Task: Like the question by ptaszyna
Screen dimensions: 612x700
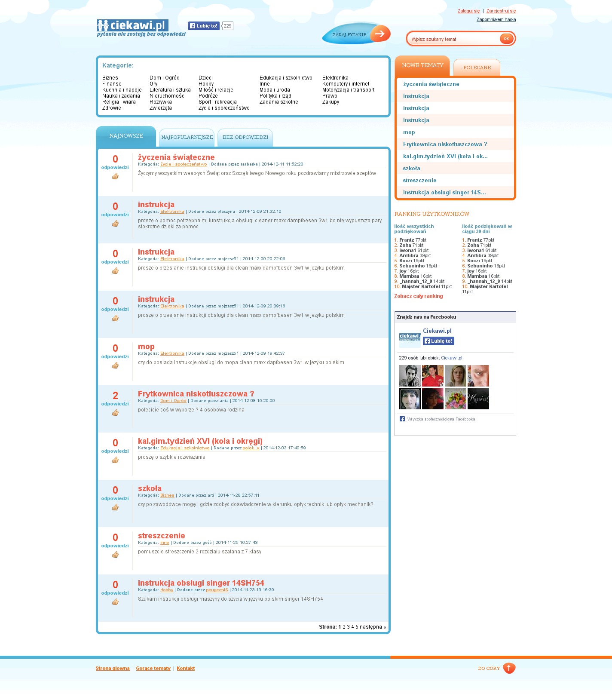Action: click(x=115, y=224)
